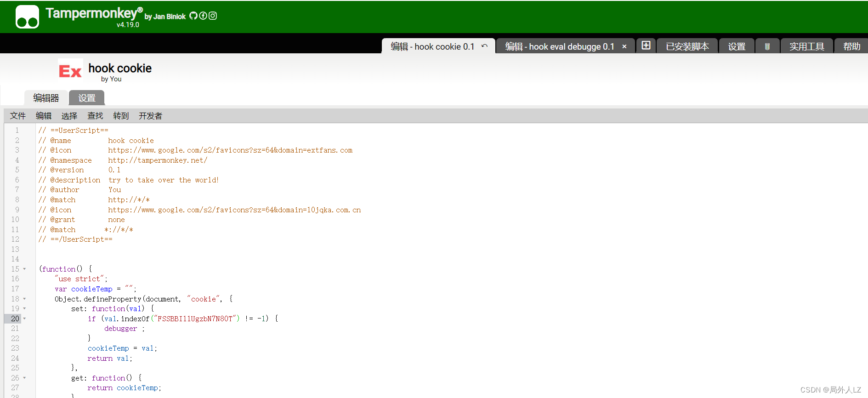Click the by Jan Biniok author link
The image size is (868, 398).
click(x=165, y=17)
